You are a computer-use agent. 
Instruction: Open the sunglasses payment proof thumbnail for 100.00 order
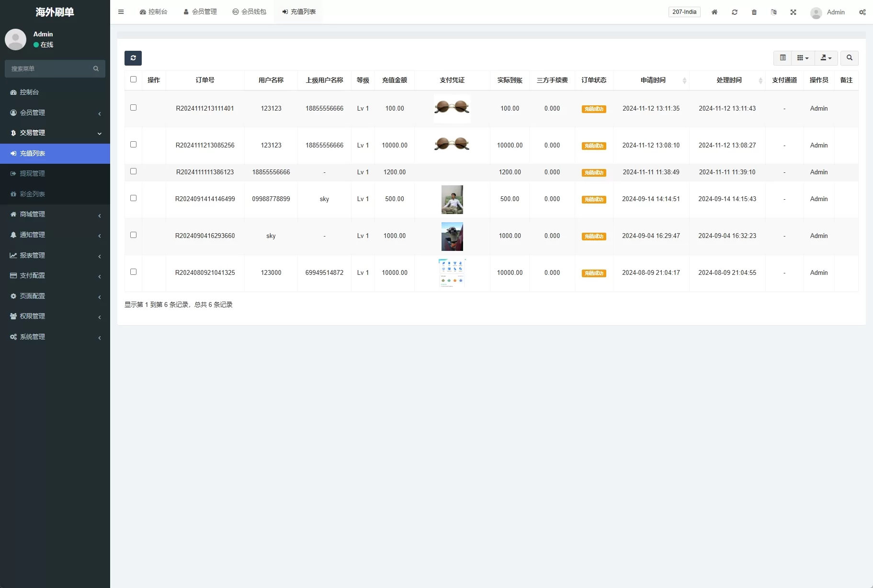(x=452, y=108)
